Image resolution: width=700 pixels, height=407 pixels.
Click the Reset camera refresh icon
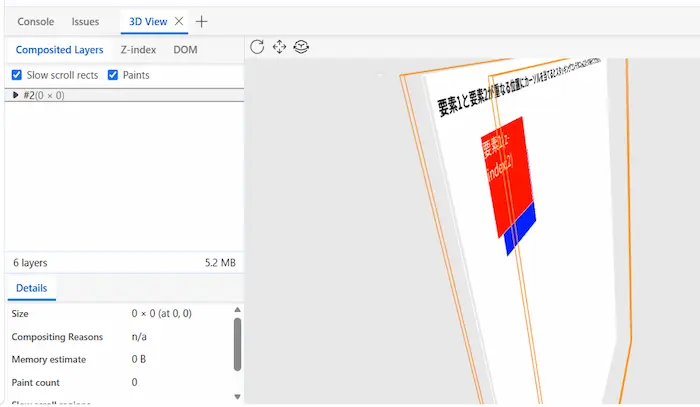pos(257,47)
